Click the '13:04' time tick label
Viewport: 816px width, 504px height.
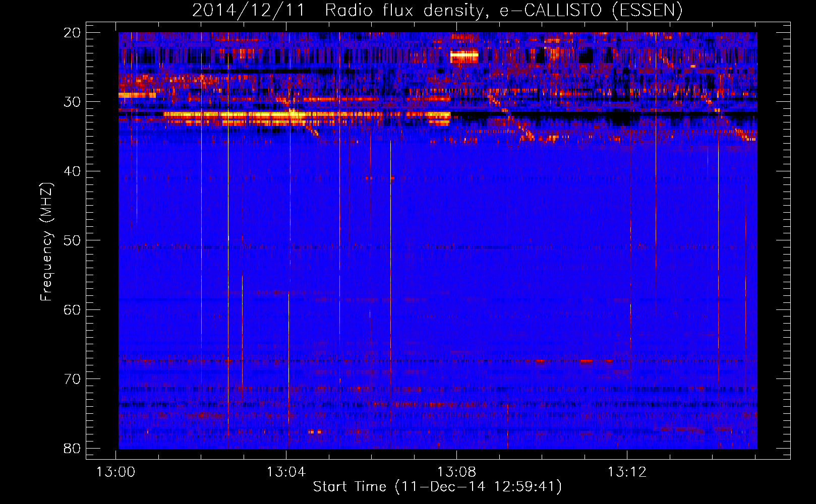(x=286, y=472)
